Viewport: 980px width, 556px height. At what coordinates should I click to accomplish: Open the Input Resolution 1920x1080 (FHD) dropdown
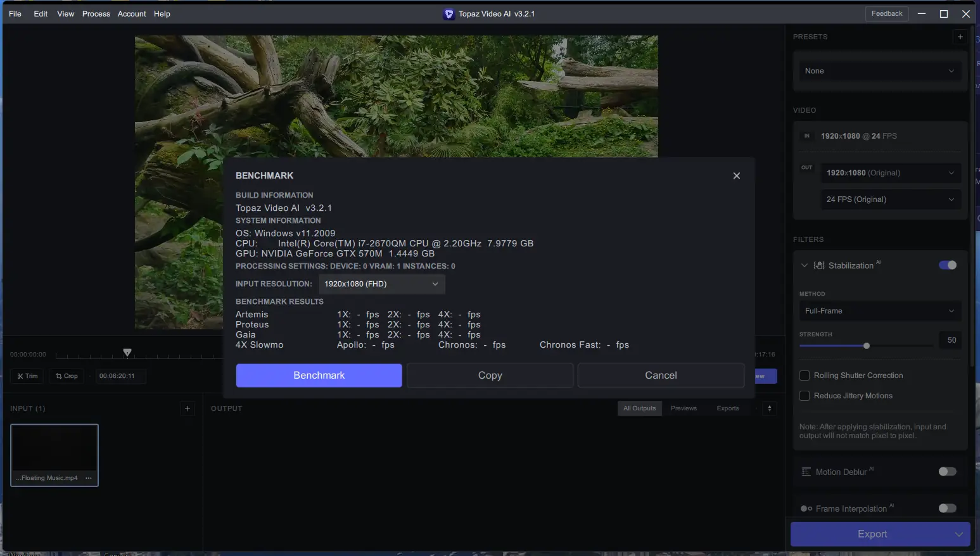tap(382, 284)
